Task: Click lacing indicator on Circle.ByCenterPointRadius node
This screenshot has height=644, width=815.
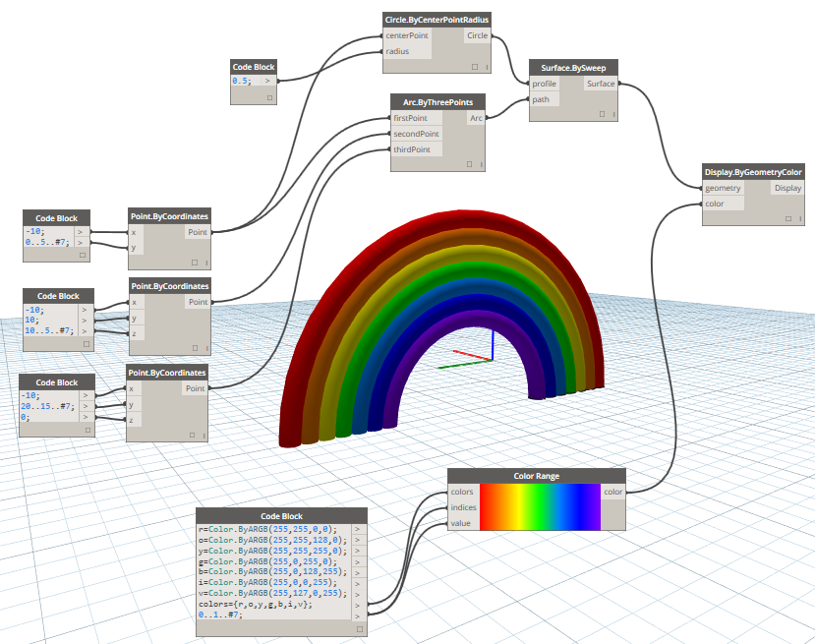Action: tap(486, 67)
